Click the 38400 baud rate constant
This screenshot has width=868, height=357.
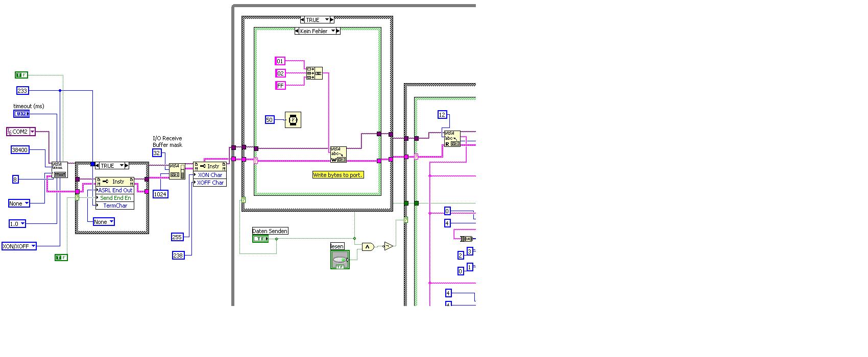(x=20, y=150)
